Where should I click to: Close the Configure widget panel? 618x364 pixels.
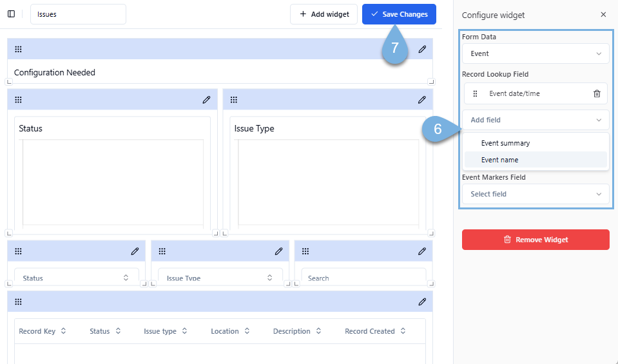click(x=603, y=15)
